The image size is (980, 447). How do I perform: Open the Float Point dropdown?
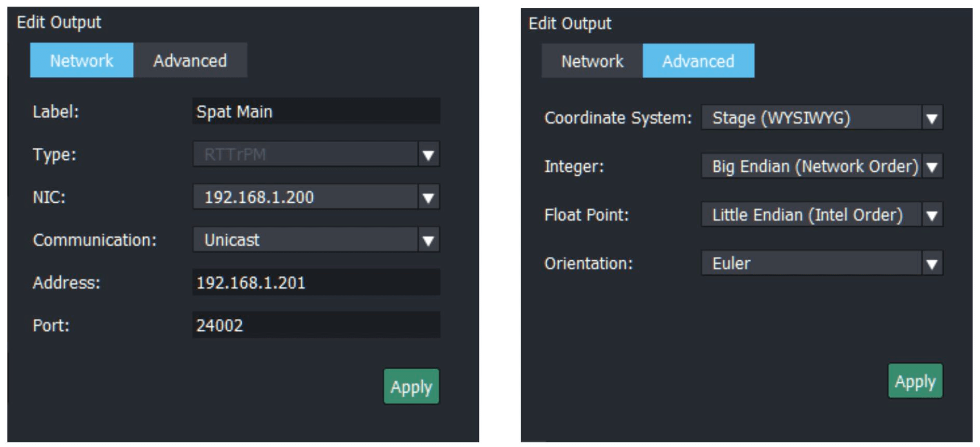[x=811, y=215]
